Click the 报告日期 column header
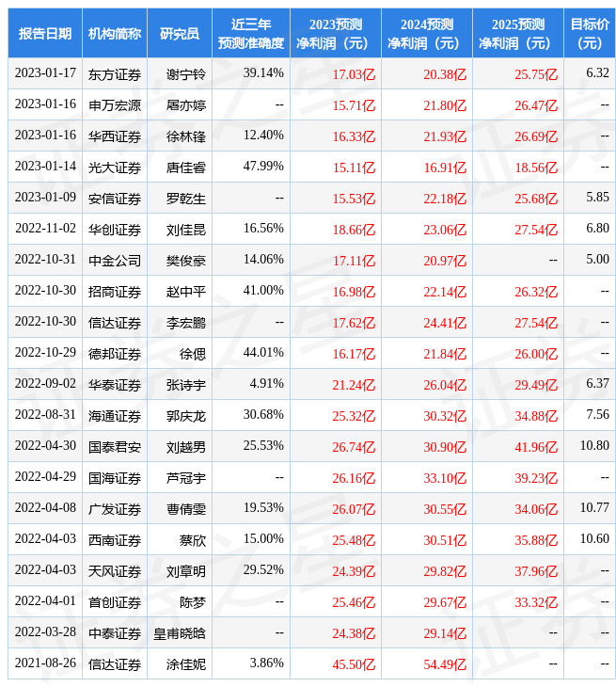 [x=44, y=33]
